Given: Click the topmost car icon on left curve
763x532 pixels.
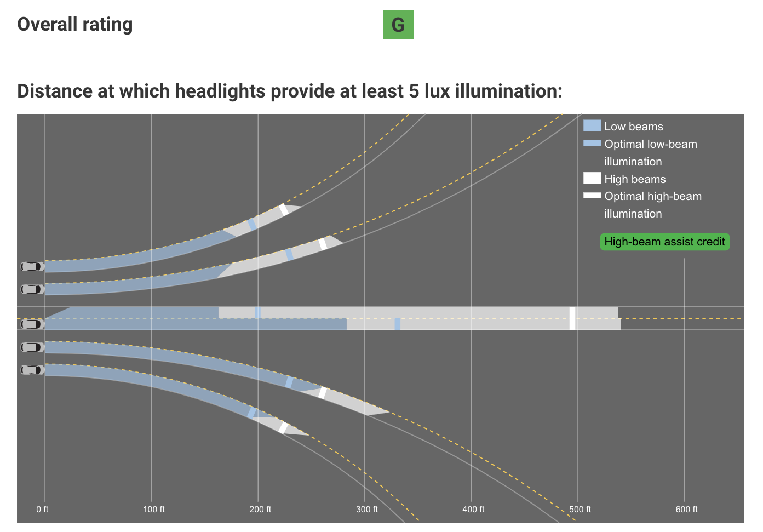Looking at the screenshot, I should pos(32,267).
